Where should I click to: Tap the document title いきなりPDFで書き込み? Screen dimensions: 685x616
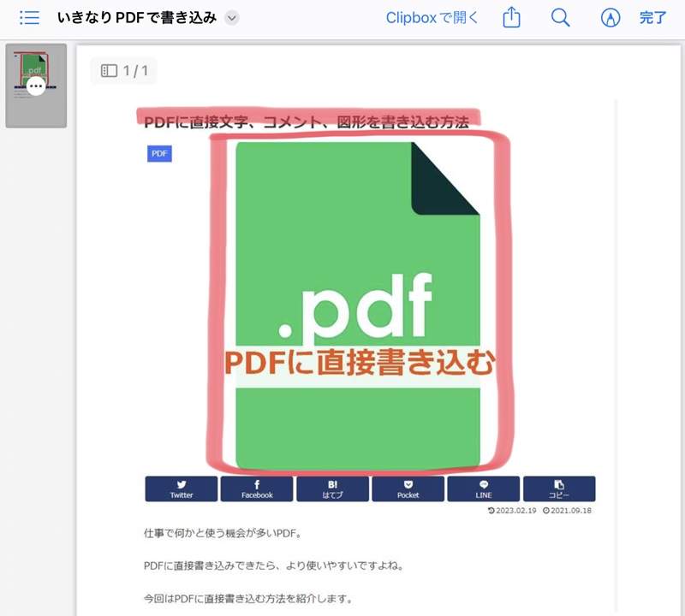(x=136, y=18)
